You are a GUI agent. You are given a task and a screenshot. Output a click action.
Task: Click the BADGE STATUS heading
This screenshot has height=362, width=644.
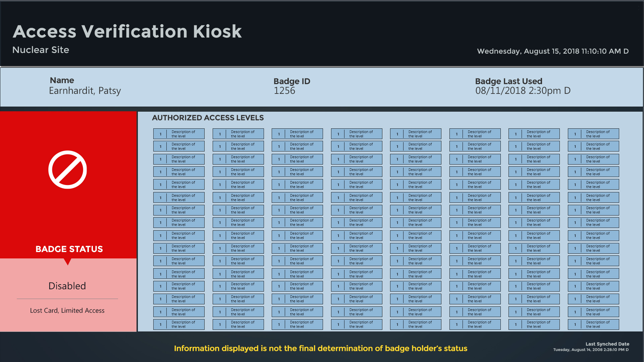69,249
